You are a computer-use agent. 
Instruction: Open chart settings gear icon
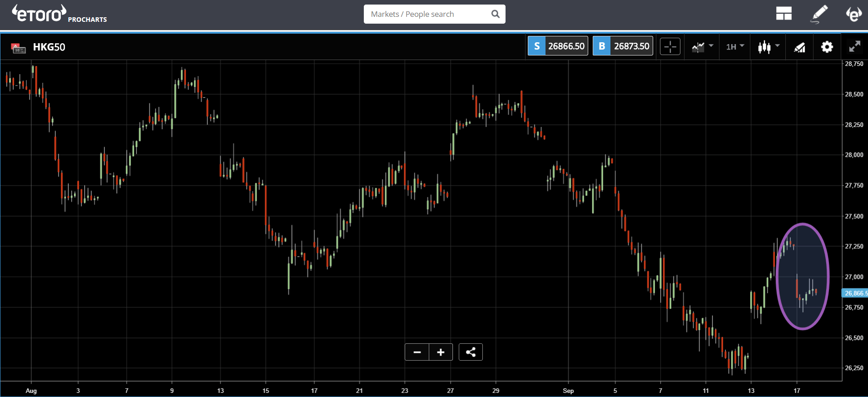point(827,46)
